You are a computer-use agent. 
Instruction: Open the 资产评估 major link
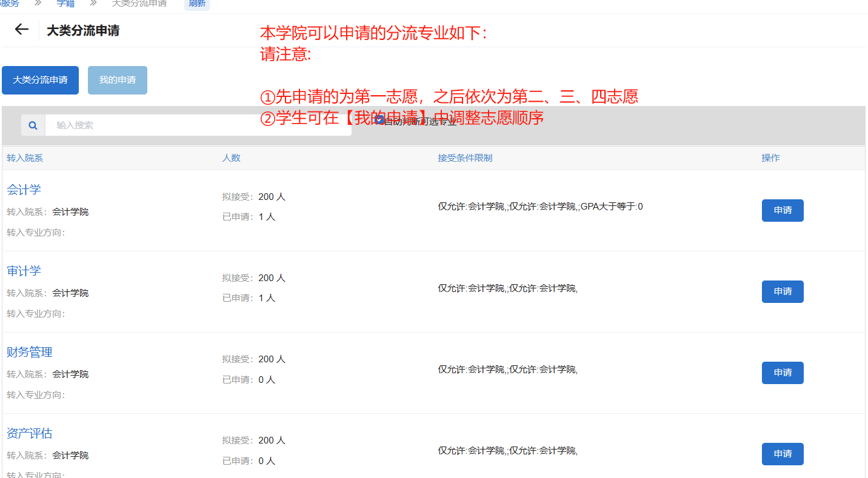(x=30, y=433)
